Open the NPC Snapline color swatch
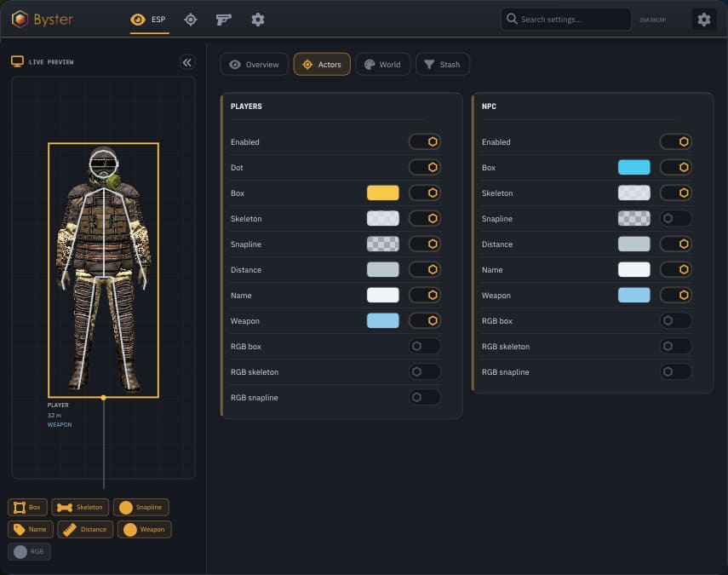Viewport: 728px width, 575px height. tap(633, 218)
